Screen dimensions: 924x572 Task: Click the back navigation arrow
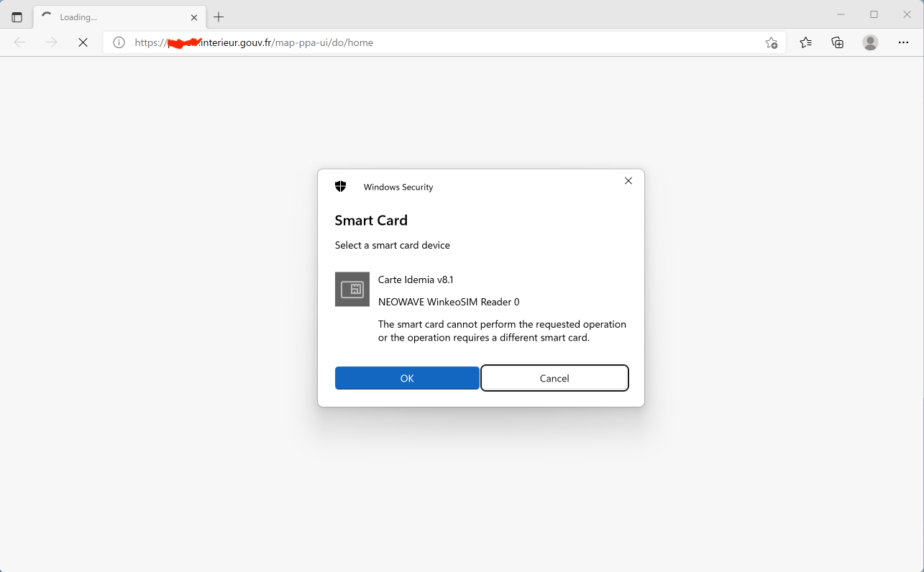tap(20, 42)
